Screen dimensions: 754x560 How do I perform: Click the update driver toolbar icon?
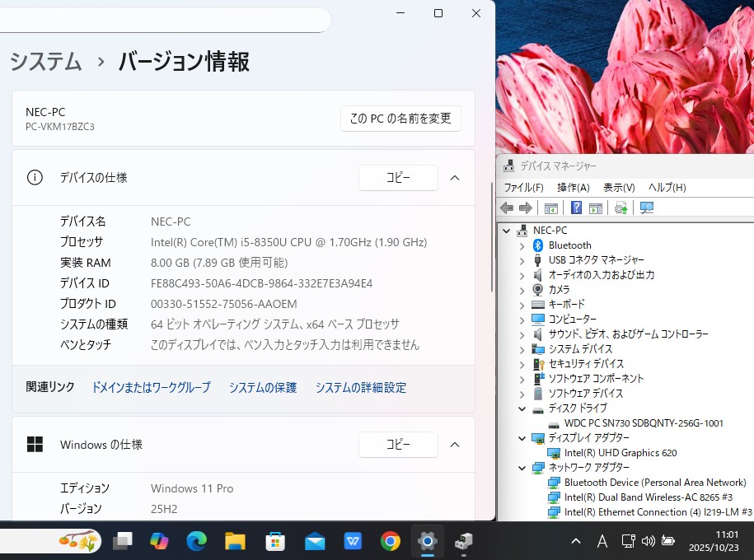tap(621, 208)
